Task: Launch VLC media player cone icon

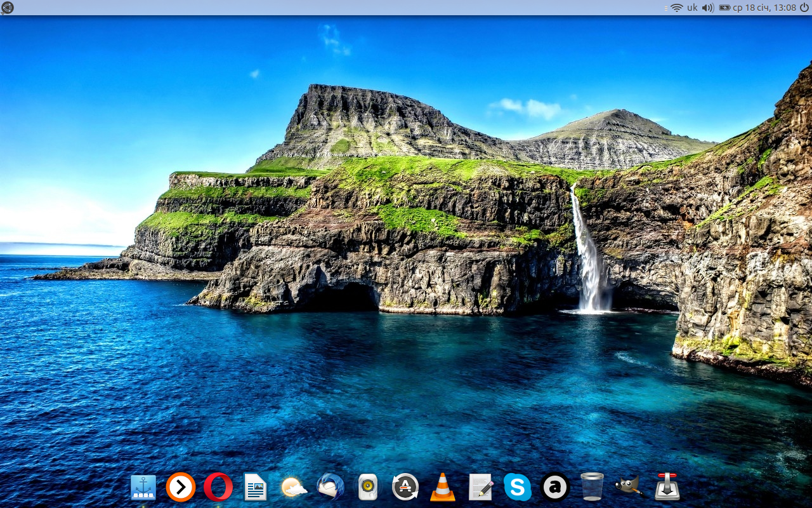Action: [443, 487]
